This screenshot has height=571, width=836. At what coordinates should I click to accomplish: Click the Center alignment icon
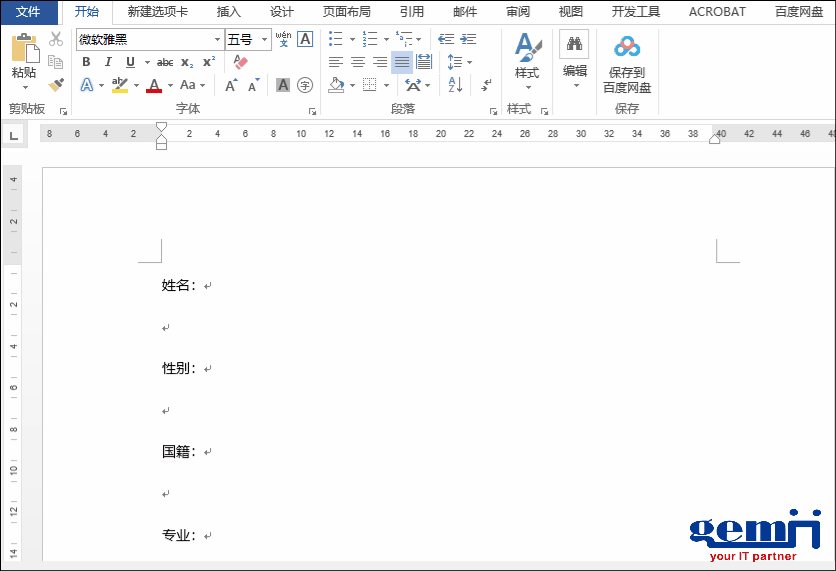point(358,62)
